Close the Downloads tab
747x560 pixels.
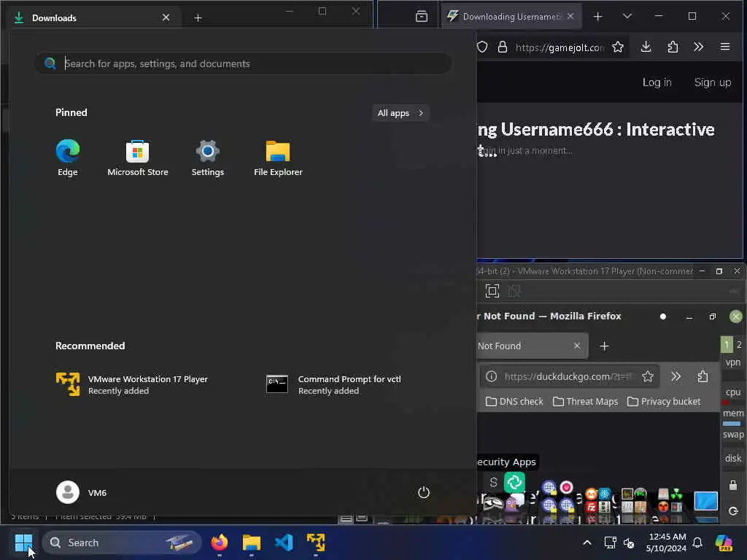[x=166, y=17]
